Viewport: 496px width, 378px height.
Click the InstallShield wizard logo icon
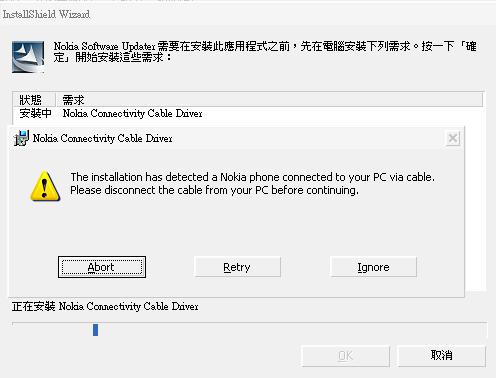pos(28,57)
